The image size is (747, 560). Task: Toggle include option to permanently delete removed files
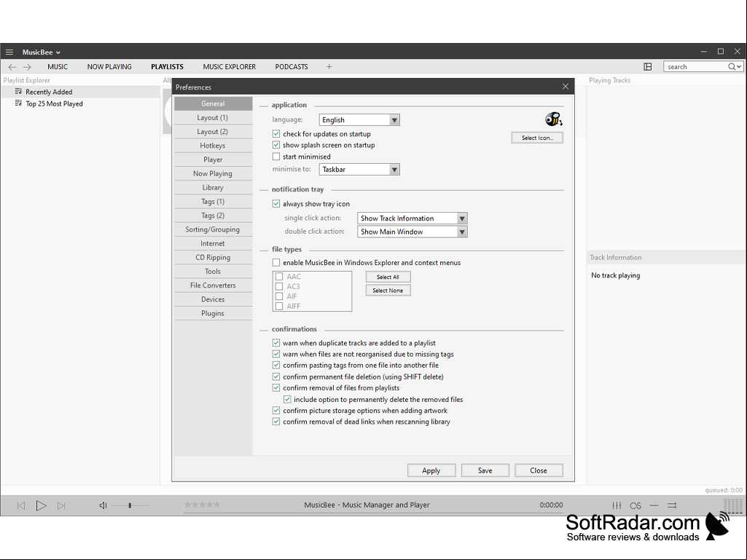287,399
